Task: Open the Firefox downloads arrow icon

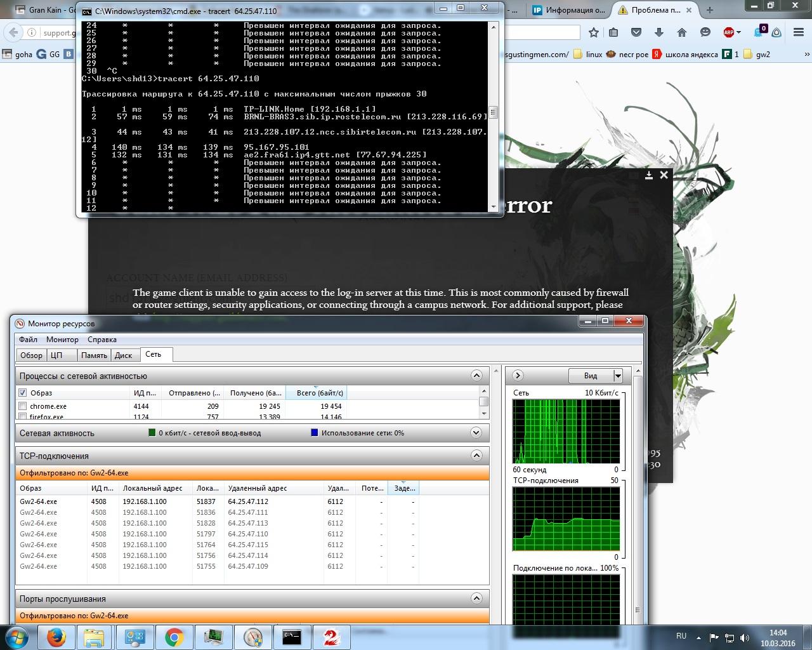Action: 659,32
